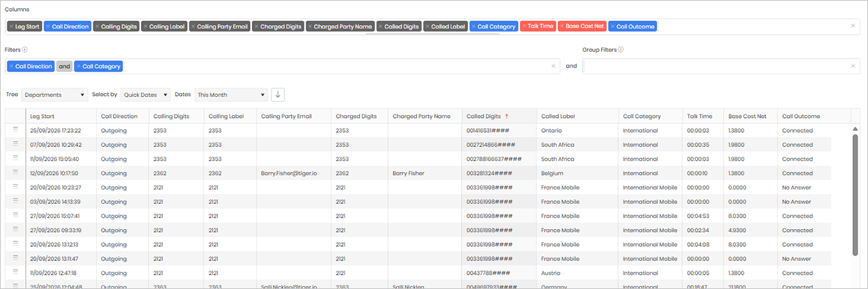
Task: Sort by Calling Label column header
Action: tap(230, 116)
